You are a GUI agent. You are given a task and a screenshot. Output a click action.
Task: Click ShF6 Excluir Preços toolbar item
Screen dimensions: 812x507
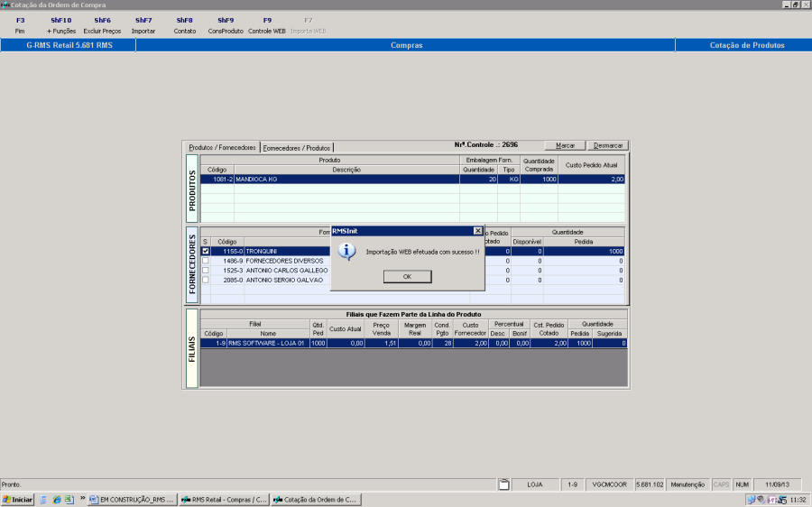pos(102,25)
